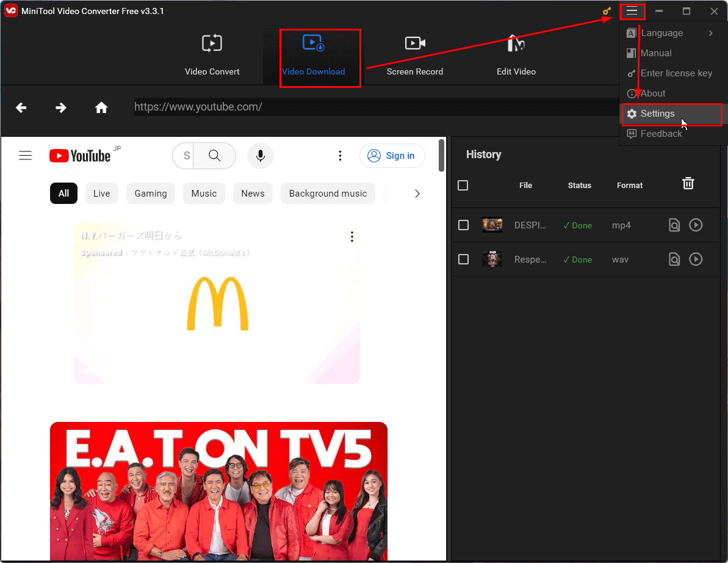Click the Status column header
Image resolution: width=728 pixels, height=563 pixels.
click(580, 186)
